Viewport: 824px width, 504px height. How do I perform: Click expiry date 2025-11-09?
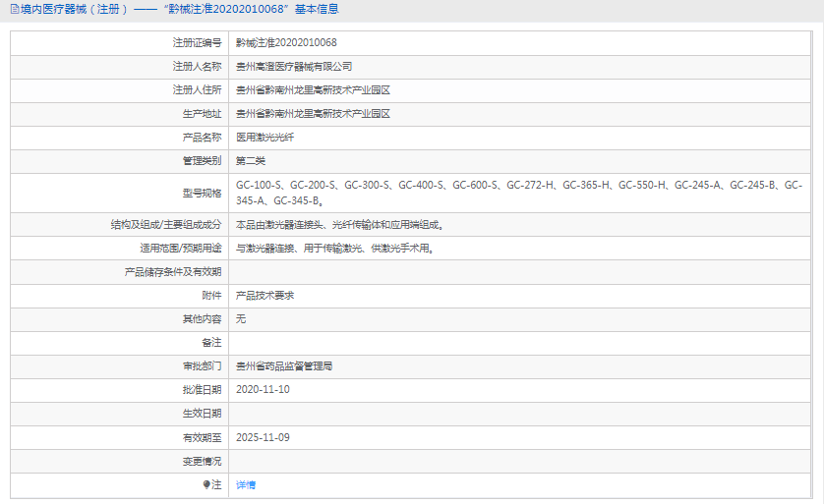[263, 437]
